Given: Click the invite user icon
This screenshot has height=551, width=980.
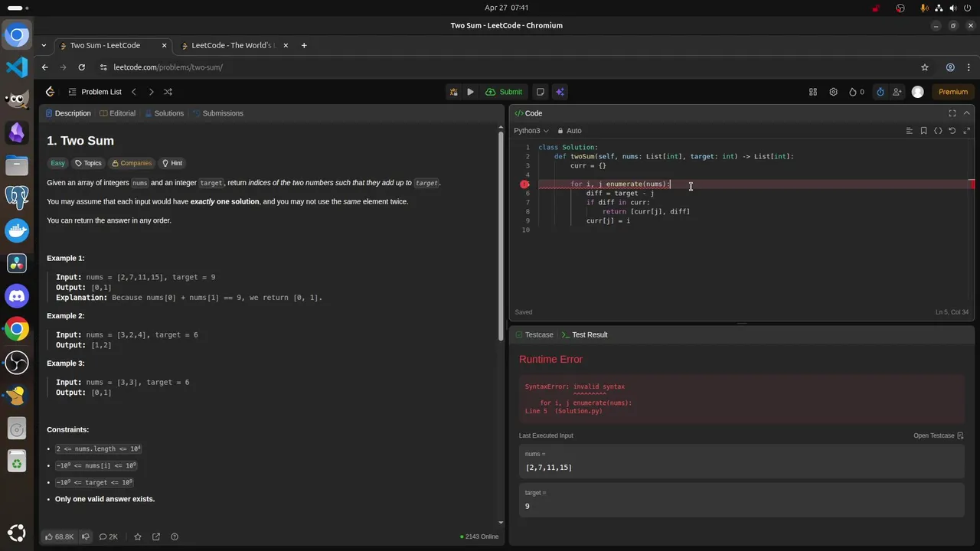Looking at the screenshot, I should 897,92.
